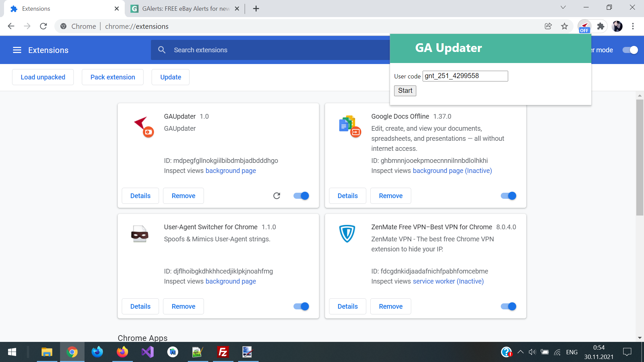Click the share page icon
This screenshot has width=644, height=362.
(x=548, y=26)
